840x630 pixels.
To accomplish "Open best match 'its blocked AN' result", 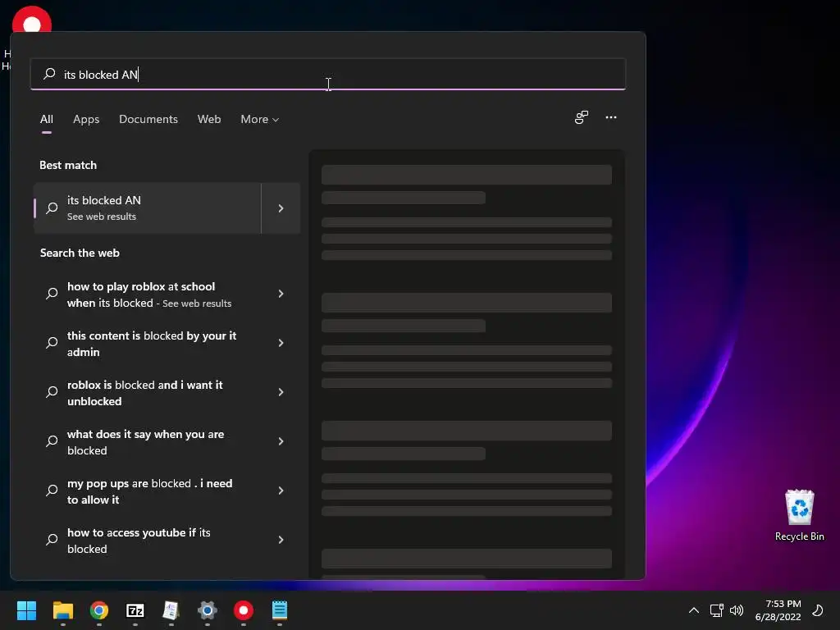I will point(148,208).
